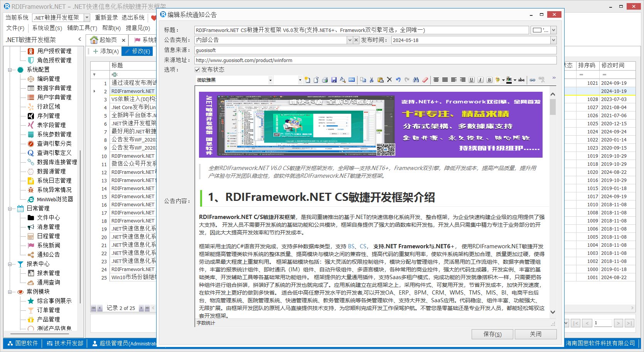Open the 微软雅黑 font name dropdown
644x352 pixels.
coord(270,80)
